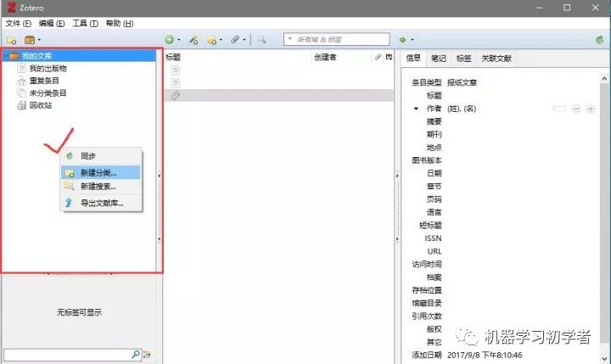611x364 pixels.
Task: Click the New Note toolbar icon
Action: coord(212,40)
